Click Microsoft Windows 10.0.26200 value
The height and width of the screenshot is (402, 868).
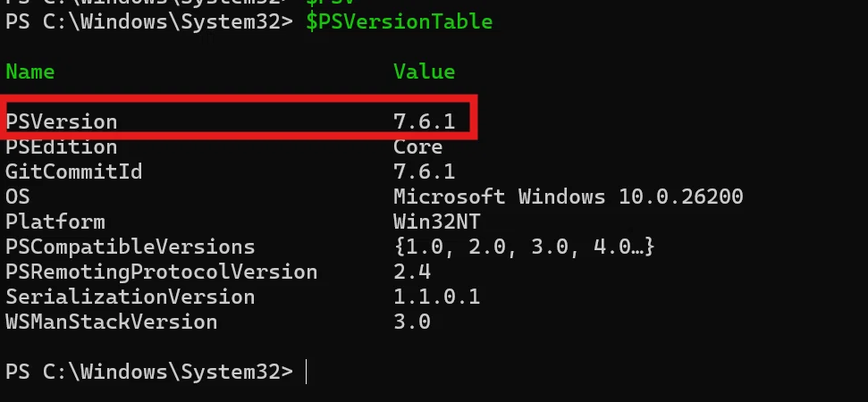coord(568,197)
